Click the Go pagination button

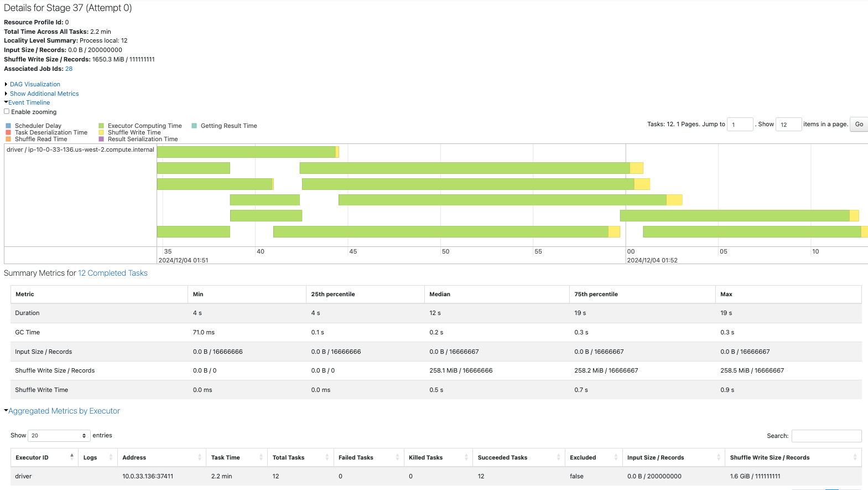point(859,124)
